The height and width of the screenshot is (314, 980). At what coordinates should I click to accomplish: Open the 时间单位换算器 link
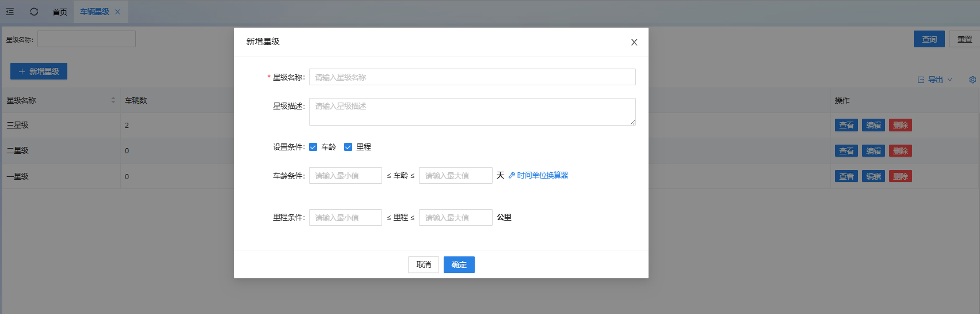click(x=539, y=175)
